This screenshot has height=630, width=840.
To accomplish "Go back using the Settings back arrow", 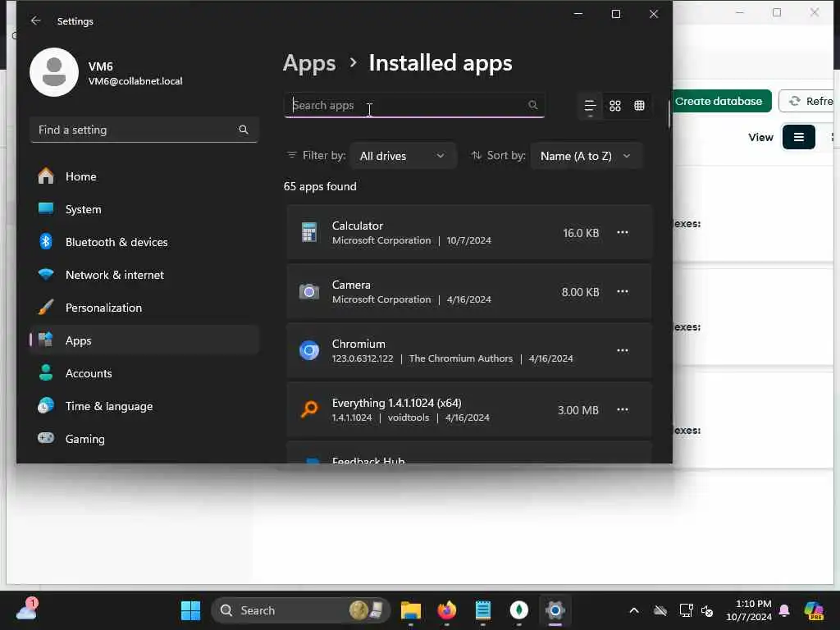I will pyautogui.click(x=35, y=21).
